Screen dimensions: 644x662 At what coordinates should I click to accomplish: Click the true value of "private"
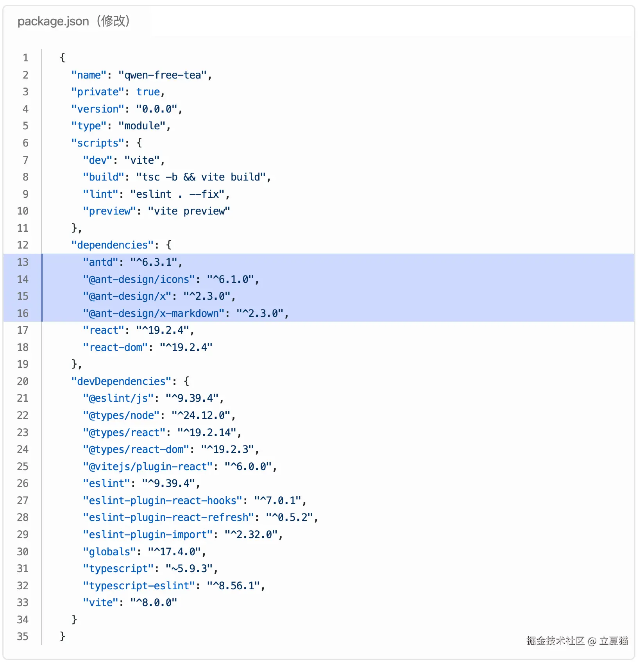tap(148, 92)
